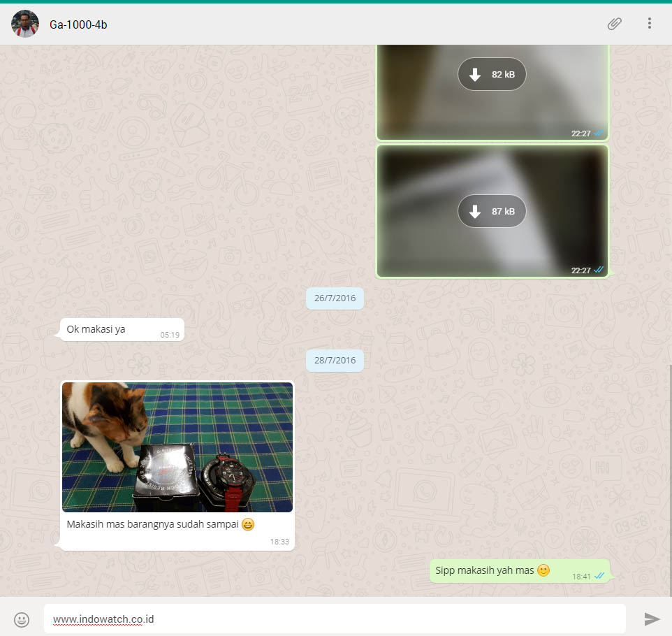Download the 87 kB image
The width and height of the screenshot is (672, 636).
(x=492, y=211)
